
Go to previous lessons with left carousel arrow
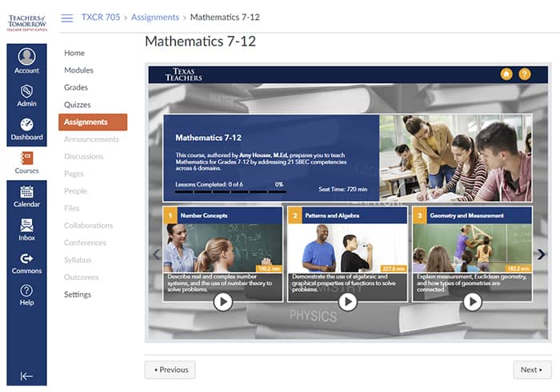tap(157, 254)
